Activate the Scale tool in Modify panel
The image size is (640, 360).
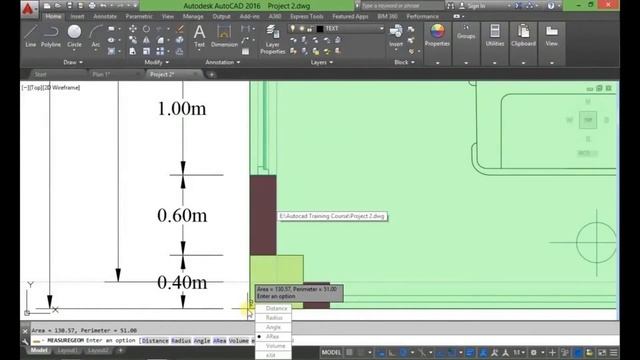pyautogui.click(x=146, y=51)
